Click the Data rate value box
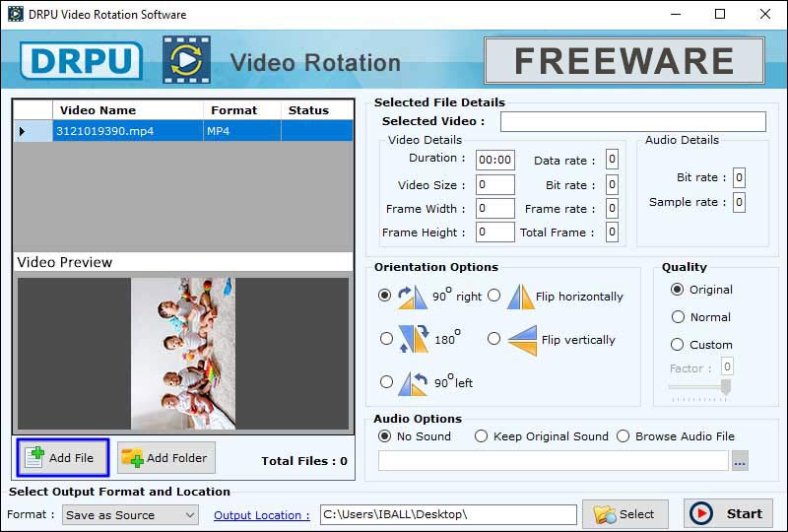The image size is (788, 532). click(612, 160)
